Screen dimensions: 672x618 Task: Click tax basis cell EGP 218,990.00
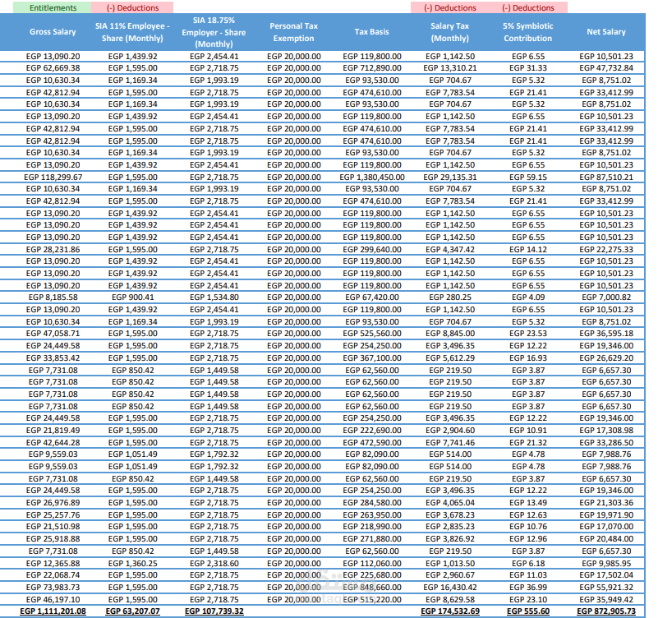(371, 527)
